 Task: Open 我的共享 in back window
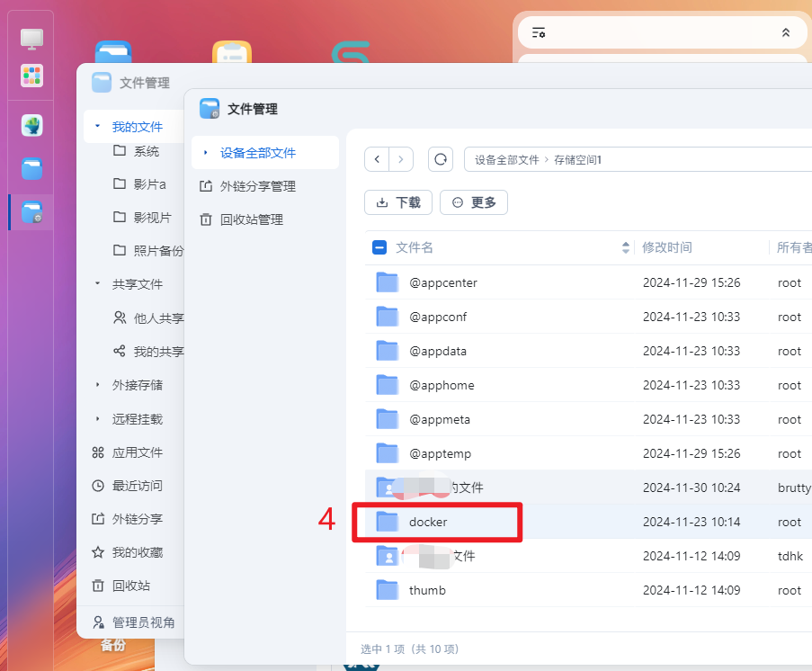point(148,352)
